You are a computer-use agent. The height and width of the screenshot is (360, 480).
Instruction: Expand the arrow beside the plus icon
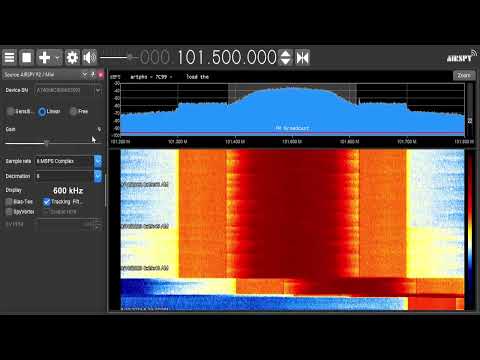[57, 57]
